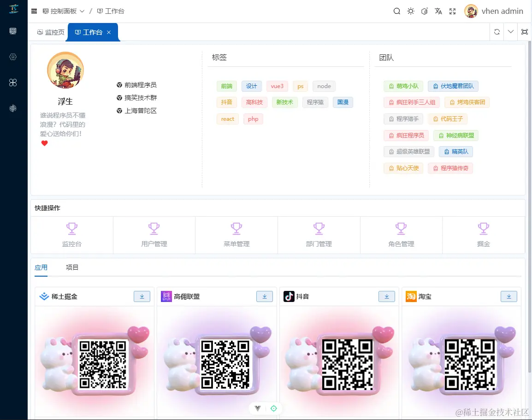Open the settings gear sidebar icon
532x420 pixels.
(13, 57)
